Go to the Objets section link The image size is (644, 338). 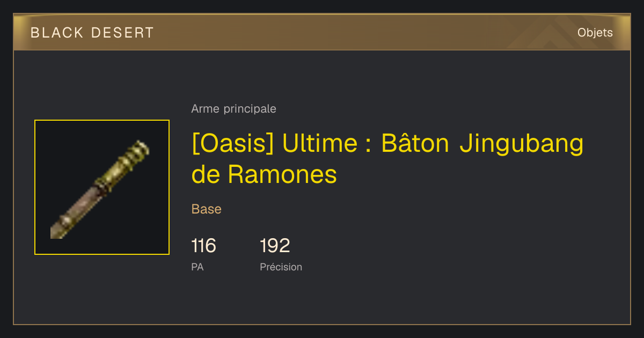[595, 33]
